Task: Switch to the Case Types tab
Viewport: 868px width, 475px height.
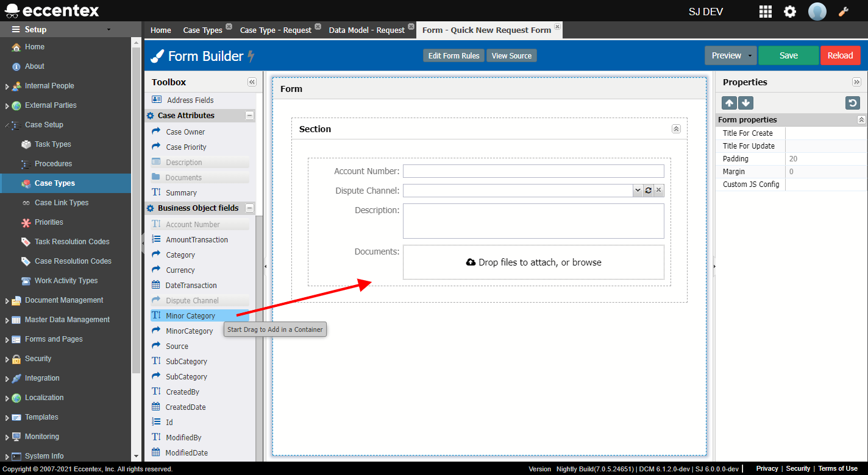Action: pos(203,30)
